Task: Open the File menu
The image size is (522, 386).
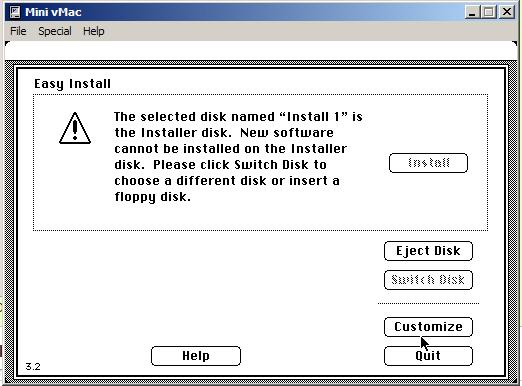Action: (x=18, y=31)
